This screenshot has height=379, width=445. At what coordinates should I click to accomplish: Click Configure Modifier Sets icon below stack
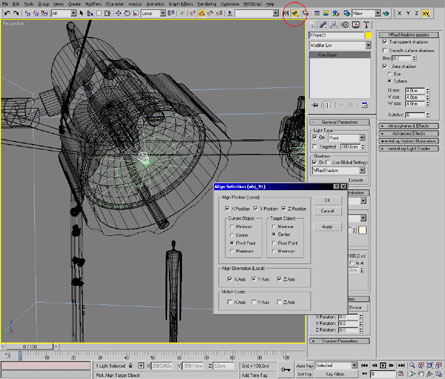tap(364, 105)
